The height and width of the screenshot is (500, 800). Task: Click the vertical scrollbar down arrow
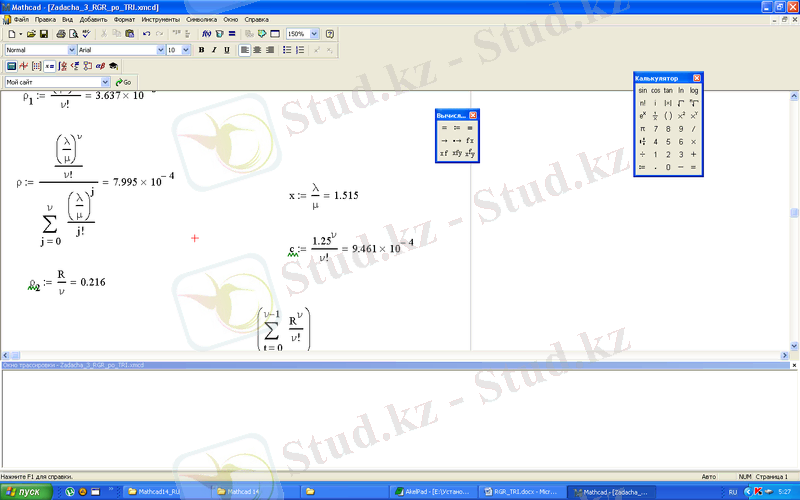coord(794,346)
